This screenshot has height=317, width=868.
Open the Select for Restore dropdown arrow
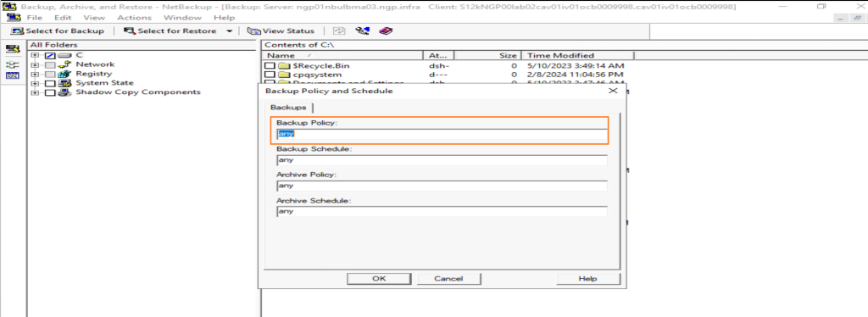coord(229,31)
